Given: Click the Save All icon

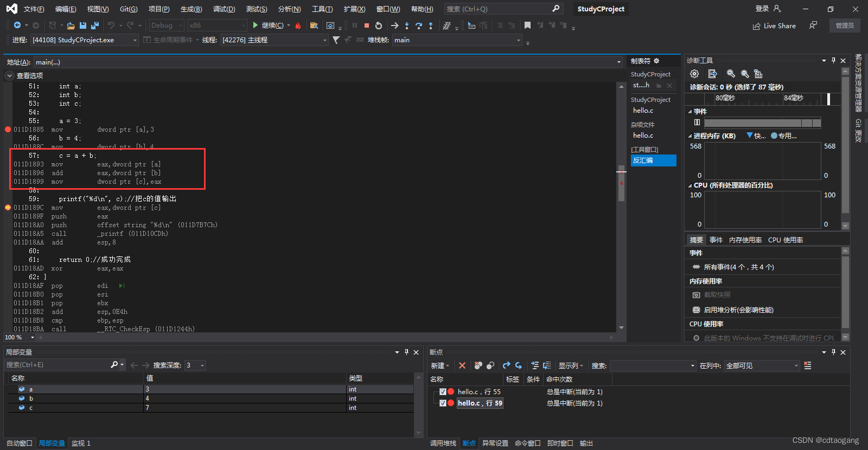Looking at the screenshot, I should tap(95, 25).
